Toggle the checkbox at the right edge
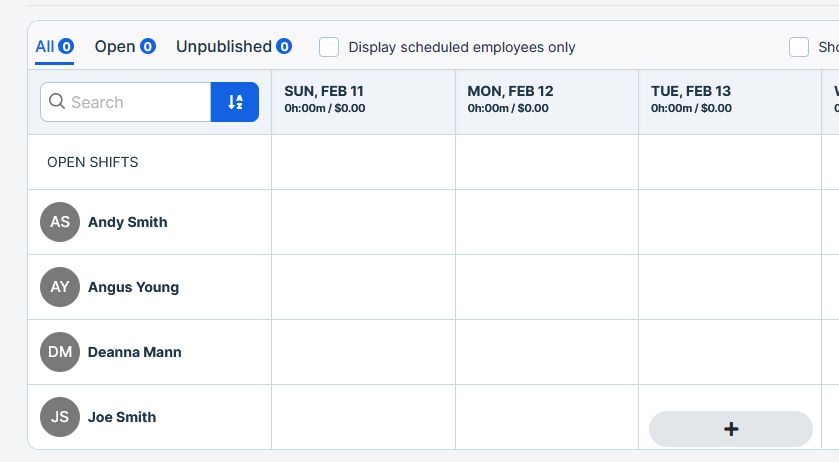The image size is (839, 462). (799, 47)
